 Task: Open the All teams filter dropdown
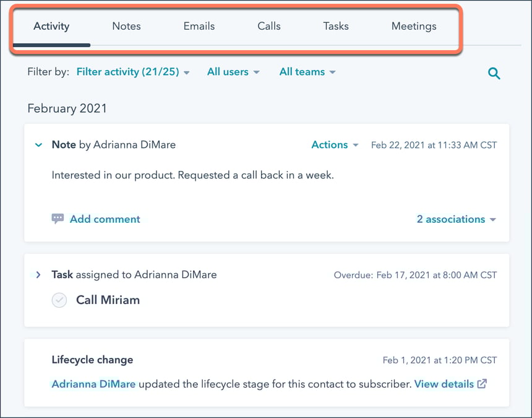pyautogui.click(x=307, y=72)
